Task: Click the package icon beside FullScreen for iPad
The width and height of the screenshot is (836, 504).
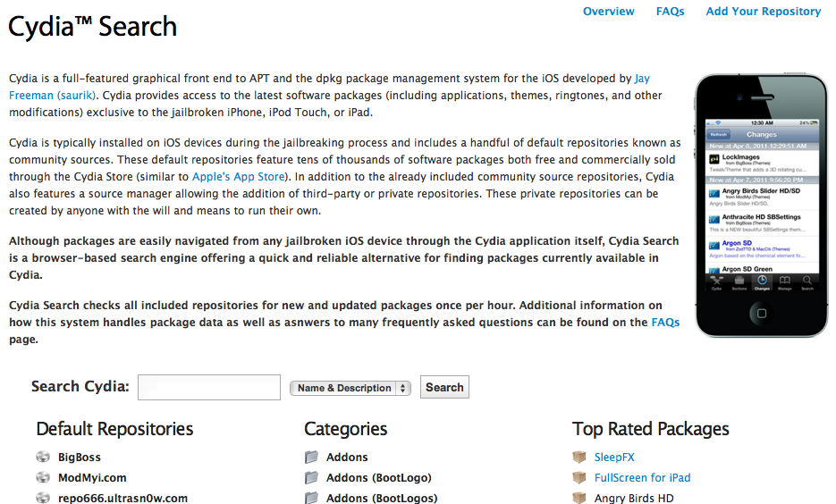Action: click(x=579, y=477)
